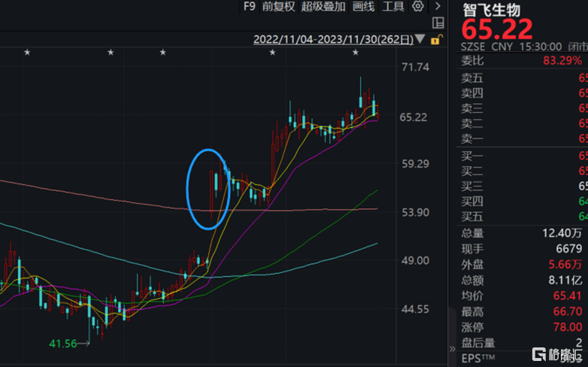
Task: Expand toolbar with the right chevron arrow
Action: pos(438,6)
